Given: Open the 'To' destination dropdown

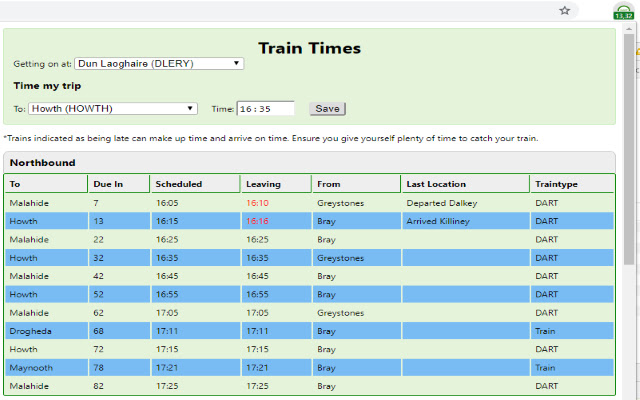Looking at the screenshot, I should pos(113,109).
